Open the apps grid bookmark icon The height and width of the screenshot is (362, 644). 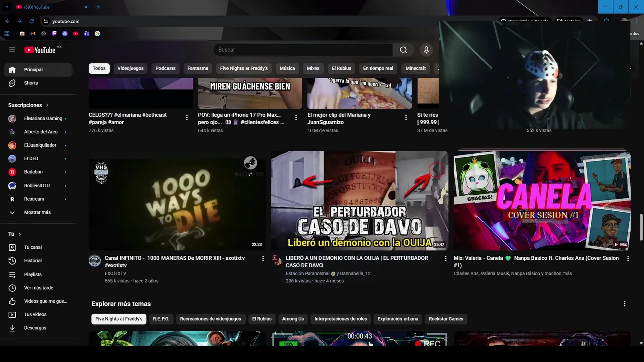pos(7,34)
